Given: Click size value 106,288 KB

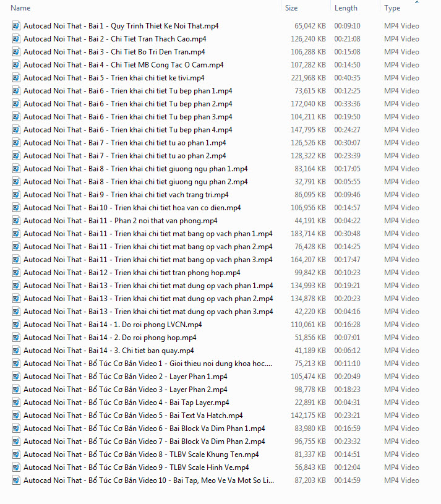Looking at the screenshot, I should pos(308,52).
